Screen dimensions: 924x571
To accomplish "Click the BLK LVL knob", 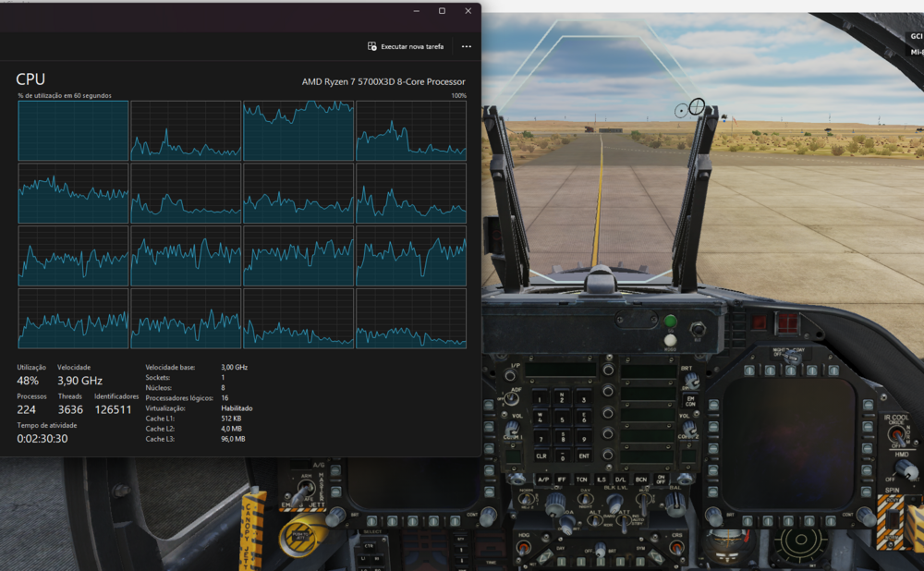I will click(x=614, y=503).
